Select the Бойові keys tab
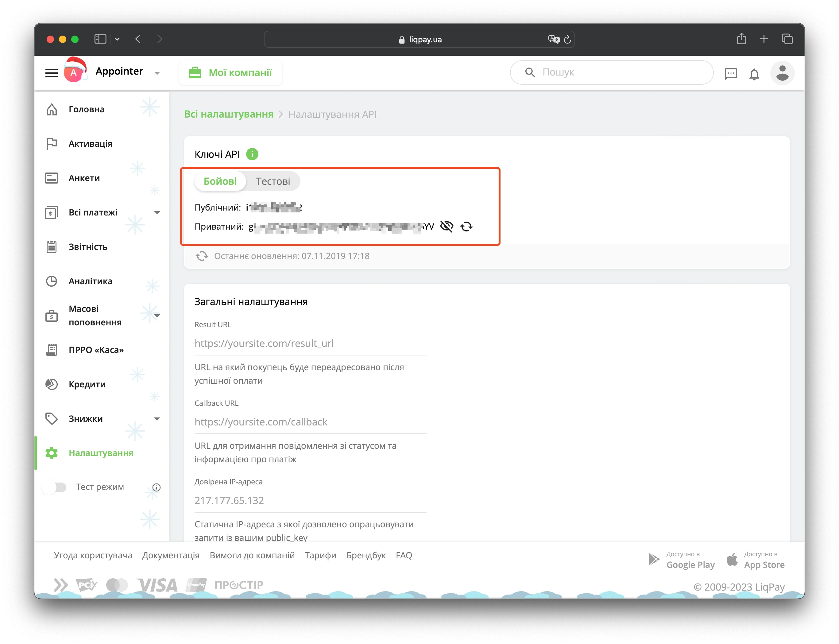This screenshot has width=839, height=644. point(220,181)
